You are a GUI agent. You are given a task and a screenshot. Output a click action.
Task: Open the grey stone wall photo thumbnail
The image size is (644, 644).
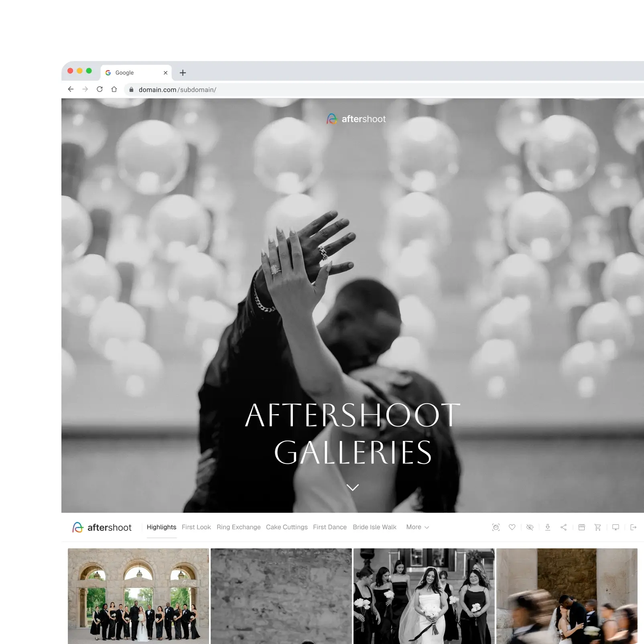pos(281,596)
